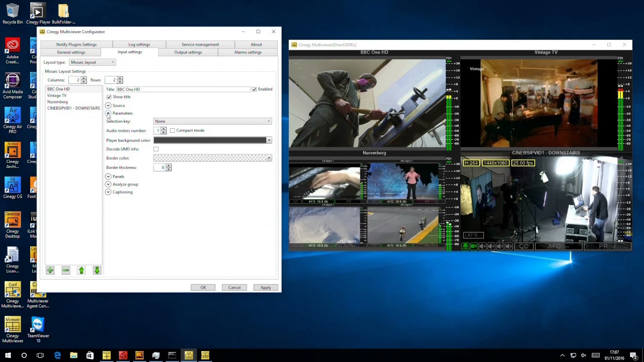Expand the Panels section
Screen dimensions: 644x362
pos(108,176)
